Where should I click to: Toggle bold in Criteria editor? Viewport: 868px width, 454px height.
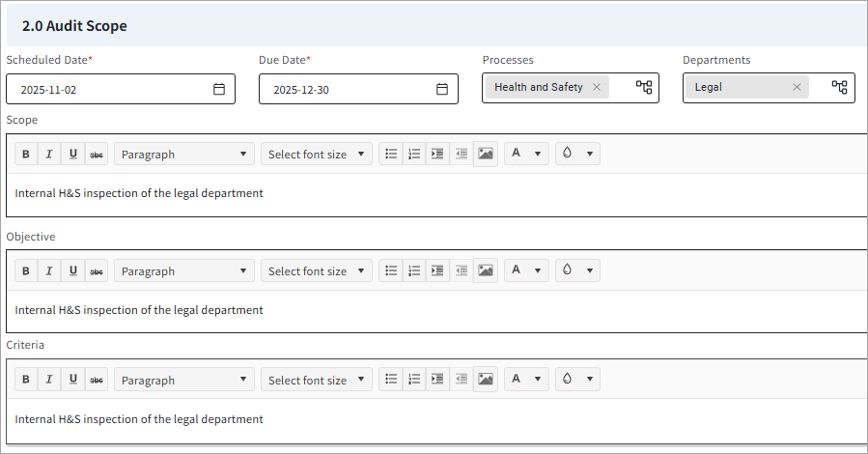pos(26,380)
